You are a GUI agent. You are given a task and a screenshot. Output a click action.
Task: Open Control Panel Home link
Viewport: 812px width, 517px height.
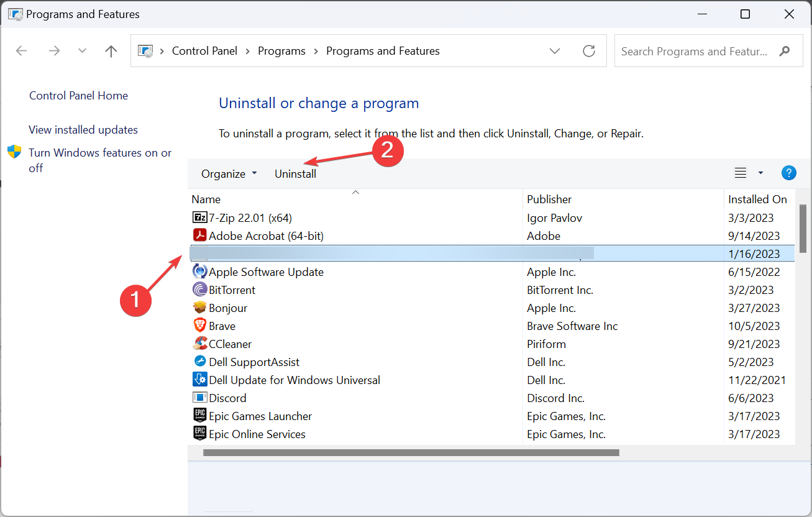pyautogui.click(x=78, y=96)
